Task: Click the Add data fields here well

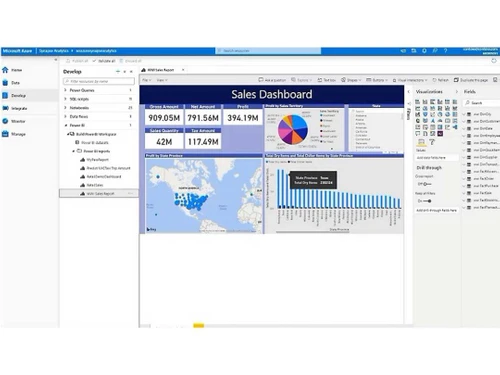Action: [x=437, y=157]
